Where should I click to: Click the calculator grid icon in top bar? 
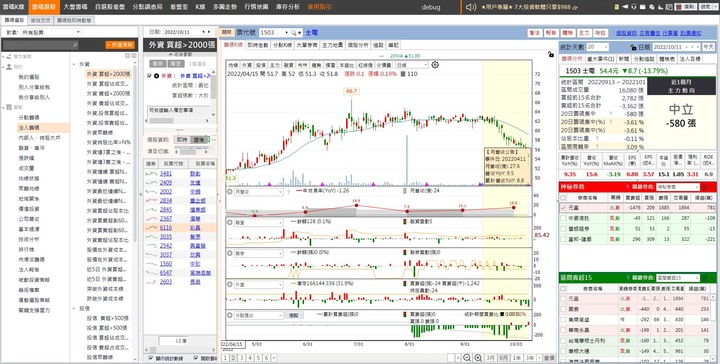[x=669, y=7]
